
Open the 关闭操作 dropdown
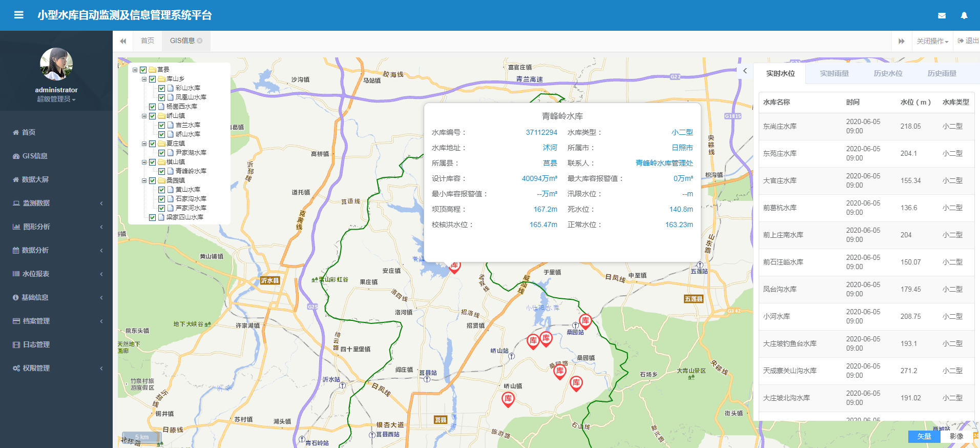coord(932,41)
